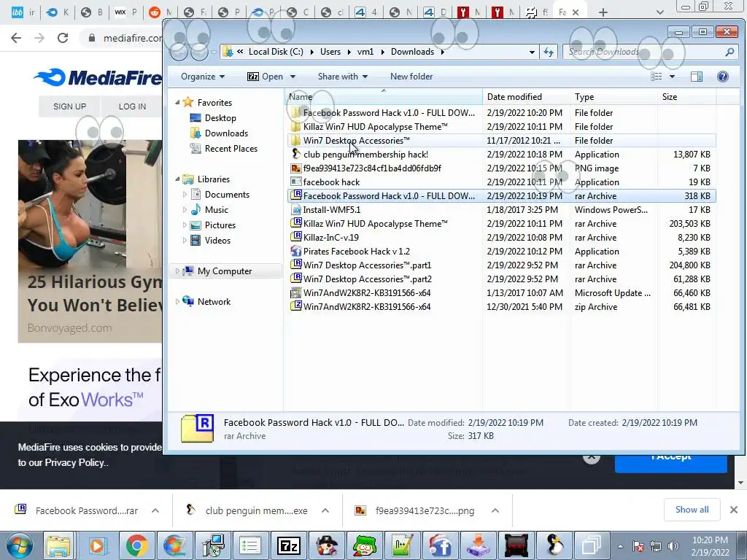The width and height of the screenshot is (747, 560).
Task: Expand the Videos library
Action: pyautogui.click(x=185, y=241)
